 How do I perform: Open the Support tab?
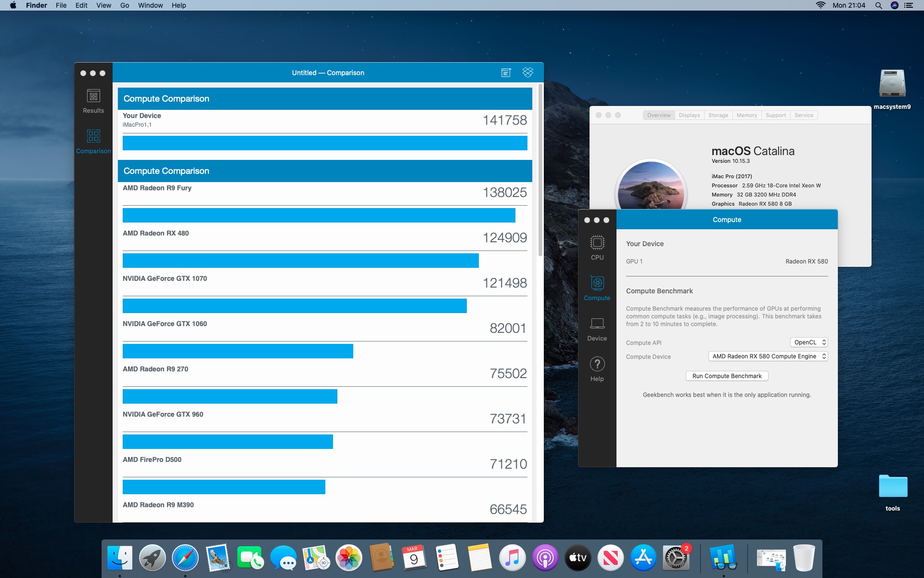click(x=775, y=116)
